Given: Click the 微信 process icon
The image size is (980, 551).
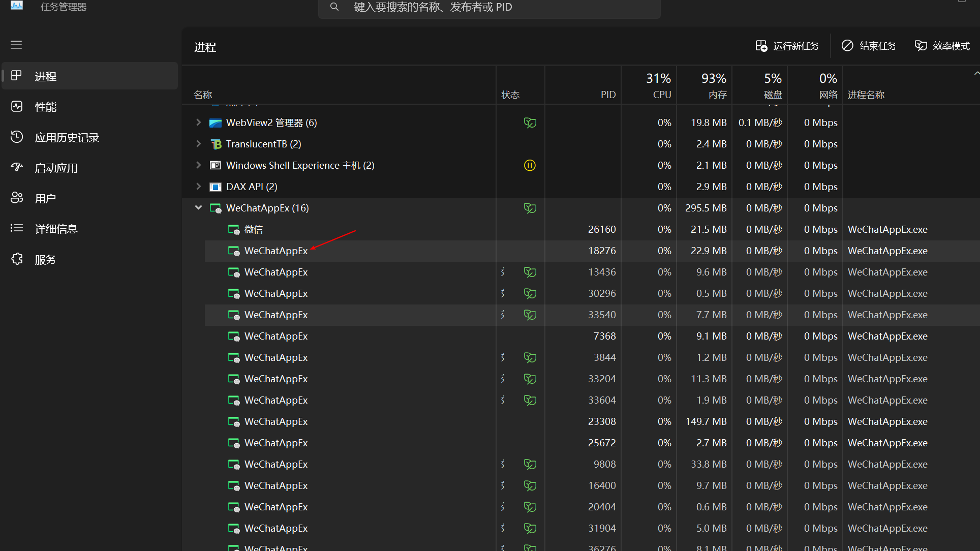Looking at the screenshot, I should tap(234, 230).
